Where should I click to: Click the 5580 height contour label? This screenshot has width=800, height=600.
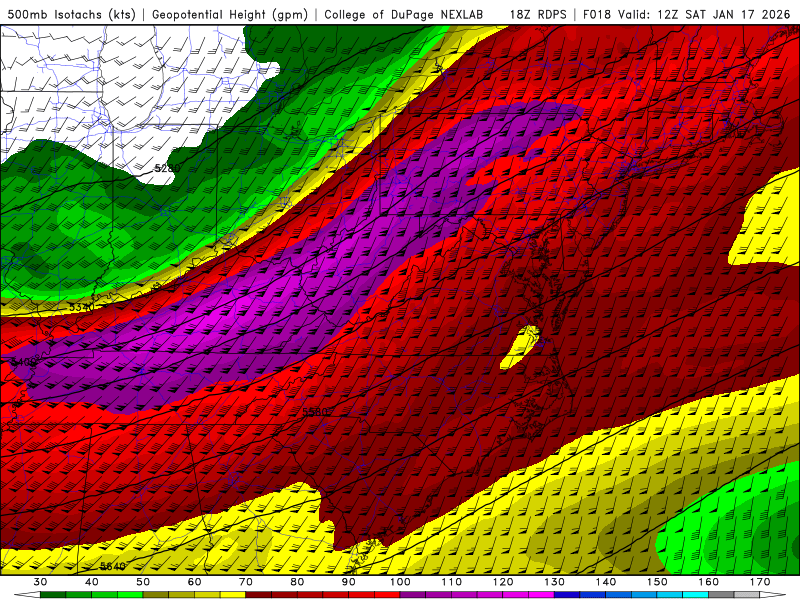pyautogui.click(x=315, y=412)
